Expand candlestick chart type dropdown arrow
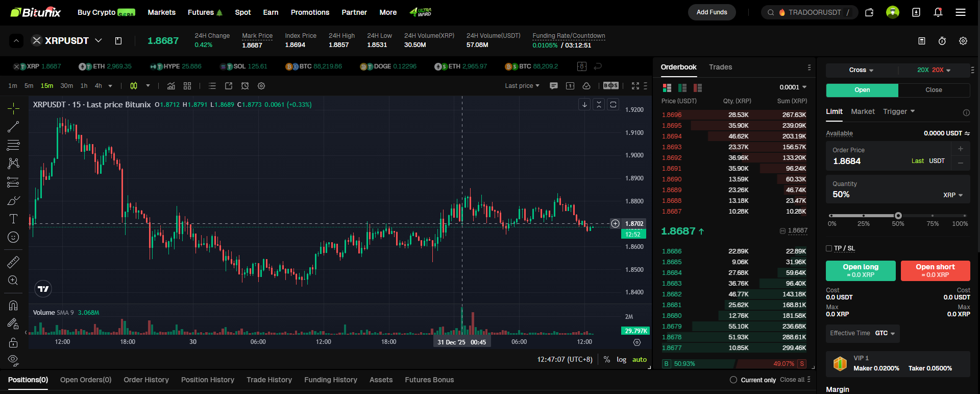This screenshot has width=980, height=394. [x=148, y=86]
